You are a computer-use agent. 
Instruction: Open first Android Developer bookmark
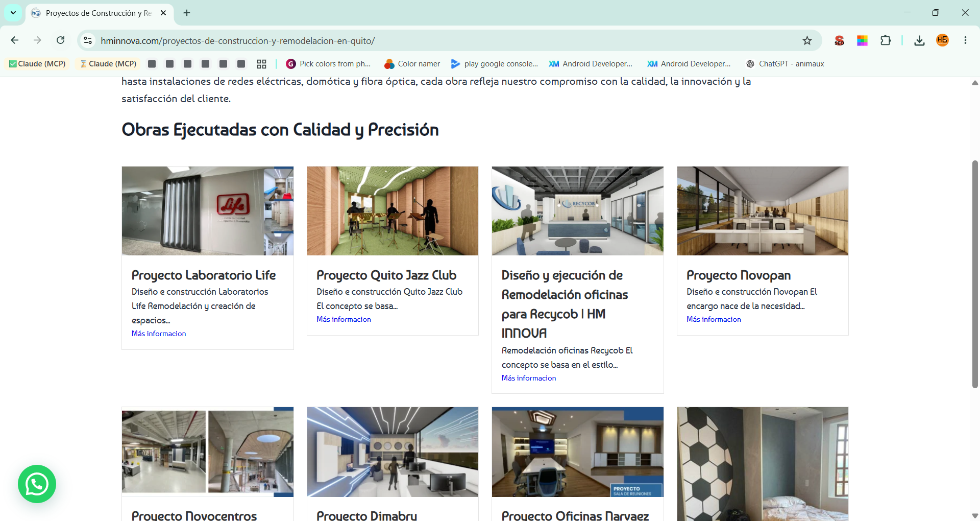click(x=591, y=64)
